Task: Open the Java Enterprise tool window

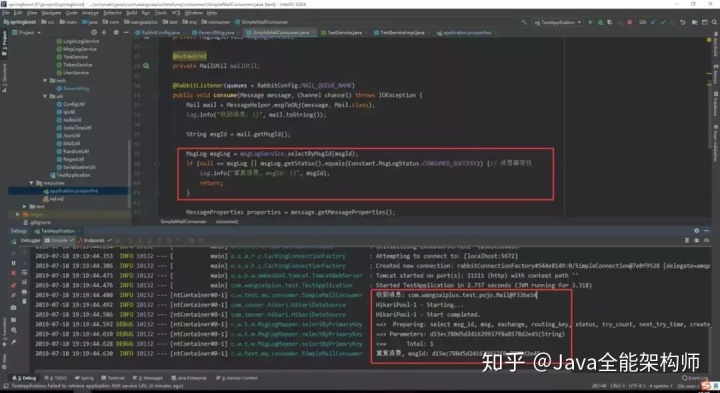Action: [x=189, y=378]
